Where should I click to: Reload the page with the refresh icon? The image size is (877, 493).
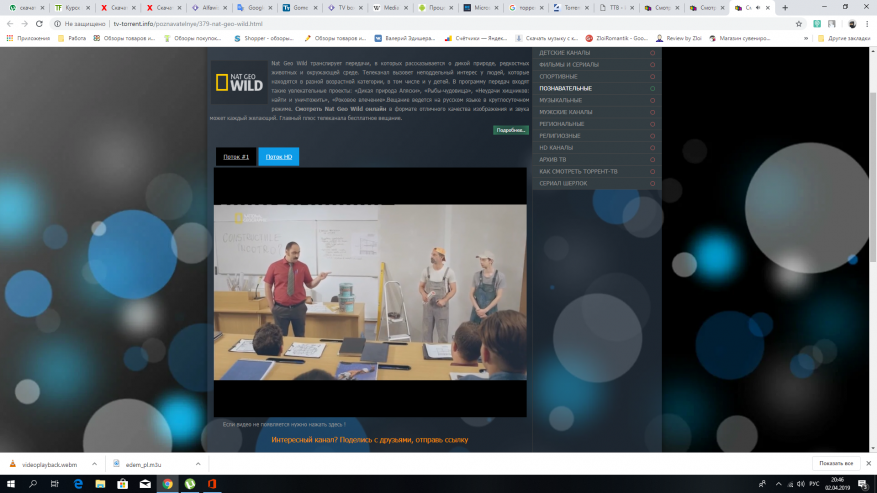point(39,24)
